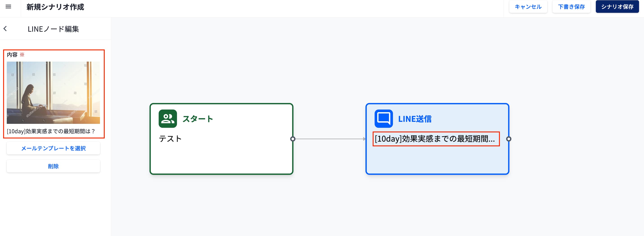
Task: Click the red required mark beside 内容
Action: coord(22,55)
